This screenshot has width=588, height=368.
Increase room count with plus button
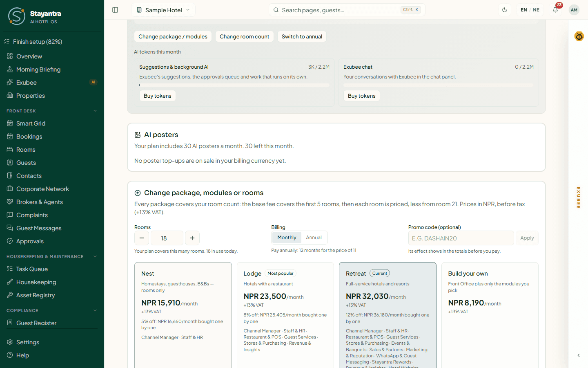pyautogui.click(x=192, y=238)
